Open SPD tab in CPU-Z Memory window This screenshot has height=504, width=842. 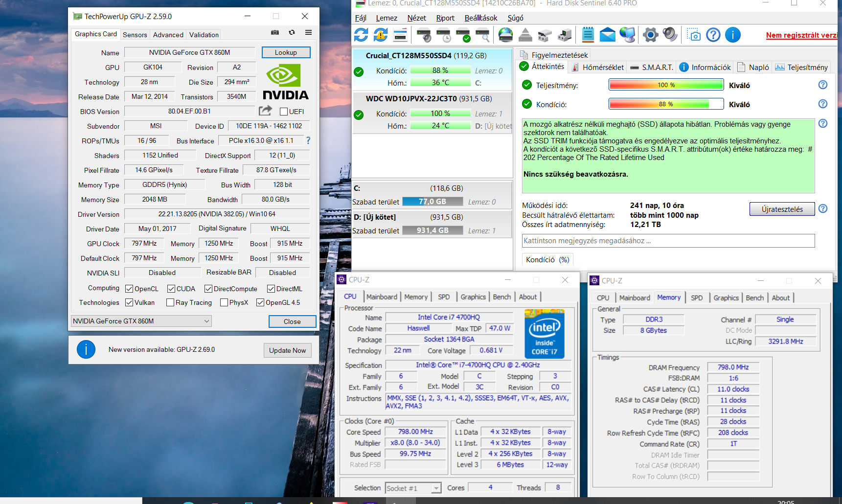tap(697, 298)
